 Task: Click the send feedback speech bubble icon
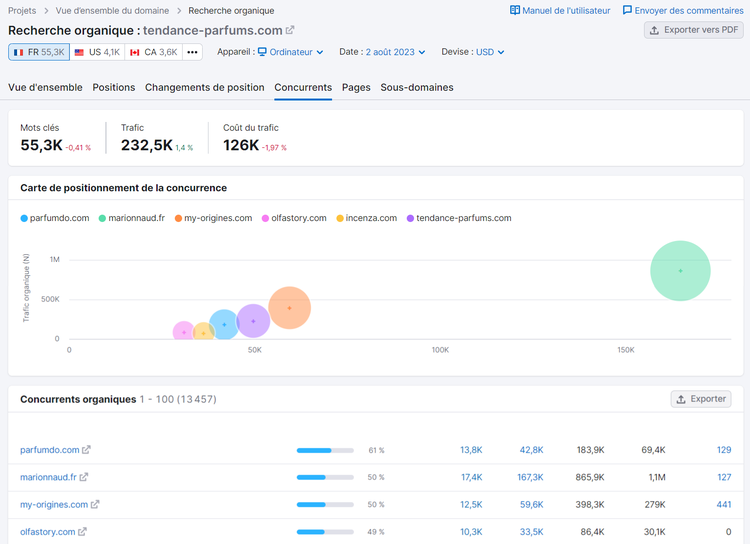coord(627,11)
